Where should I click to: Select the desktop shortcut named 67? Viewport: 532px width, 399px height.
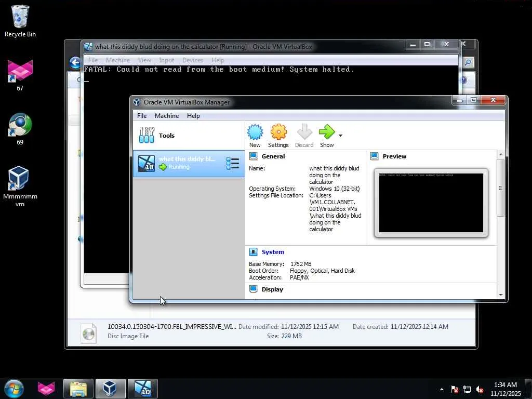(x=20, y=75)
